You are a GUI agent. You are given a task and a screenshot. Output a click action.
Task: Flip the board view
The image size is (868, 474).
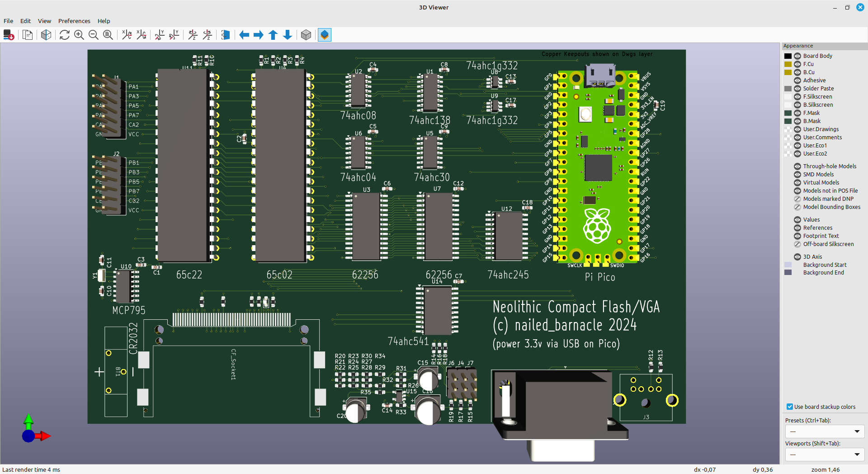click(x=226, y=35)
